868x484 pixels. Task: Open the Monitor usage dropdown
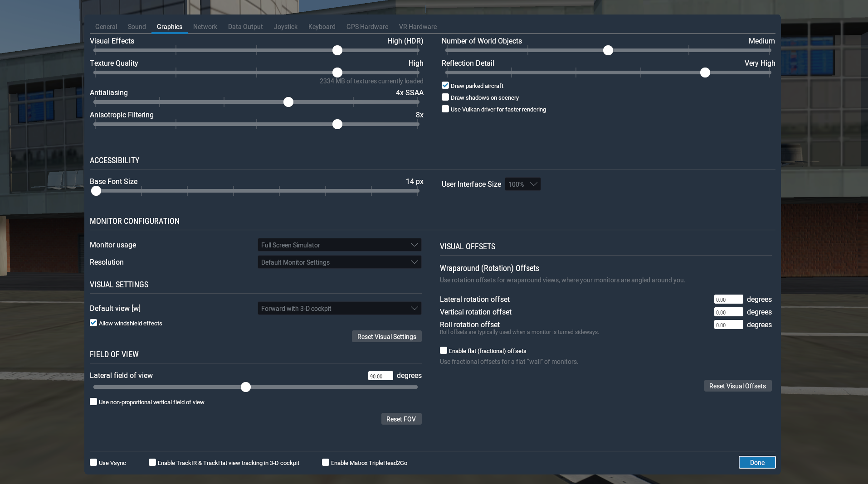(x=339, y=245)
